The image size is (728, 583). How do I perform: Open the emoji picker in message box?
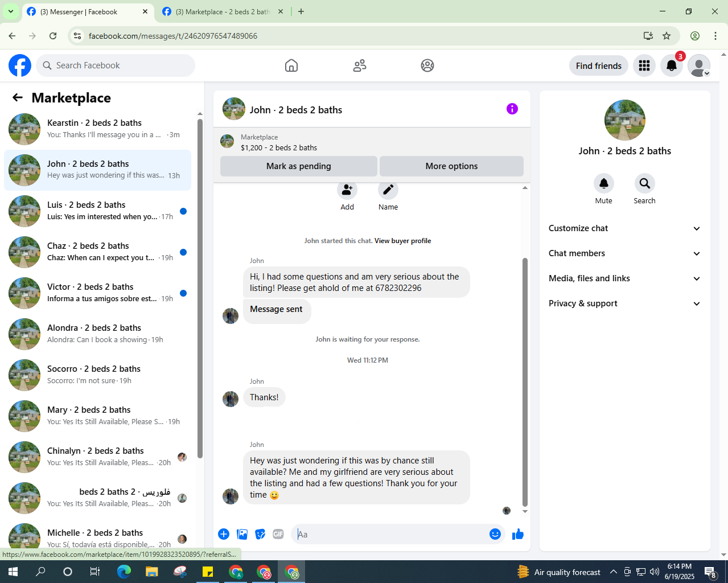[495, 534]
